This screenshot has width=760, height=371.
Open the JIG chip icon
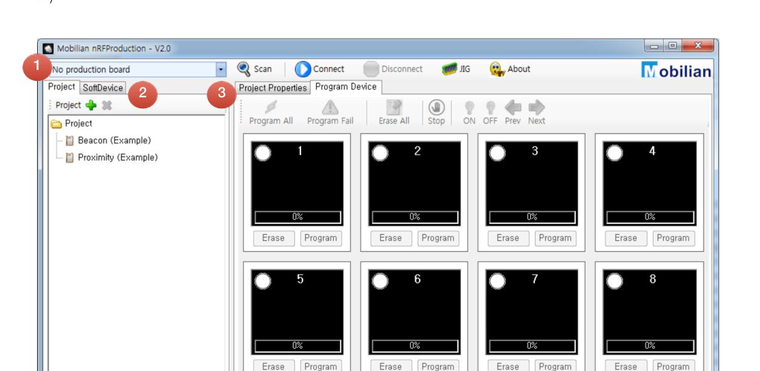[449, 69]
